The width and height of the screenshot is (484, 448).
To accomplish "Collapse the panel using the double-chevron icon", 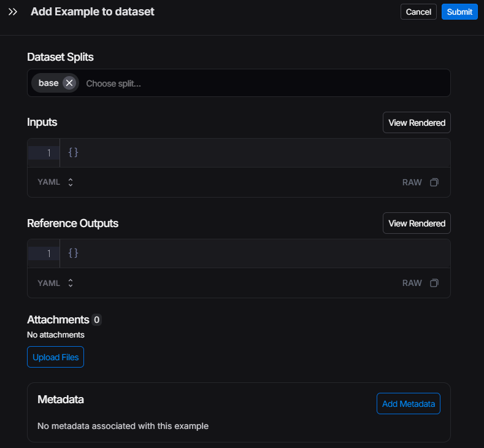I will coord(13,12).
